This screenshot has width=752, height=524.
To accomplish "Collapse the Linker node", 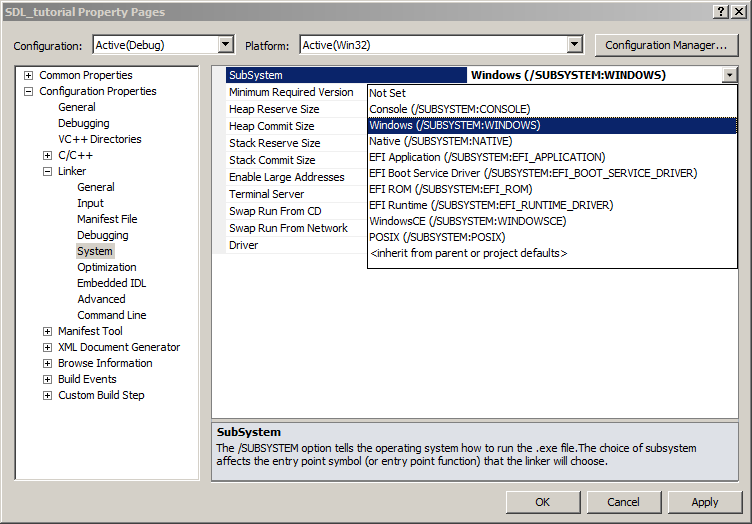I will tap(47, 171).
